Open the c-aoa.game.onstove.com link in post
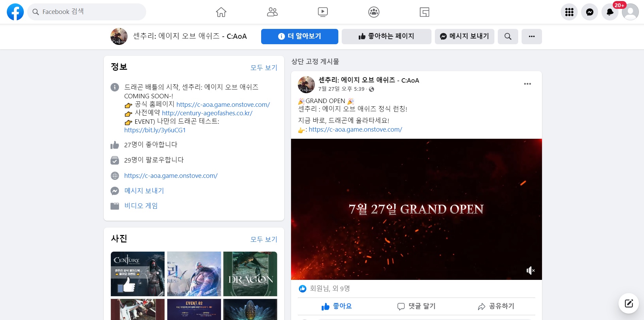This screenshot has height=320, width=644. [355, 130]
